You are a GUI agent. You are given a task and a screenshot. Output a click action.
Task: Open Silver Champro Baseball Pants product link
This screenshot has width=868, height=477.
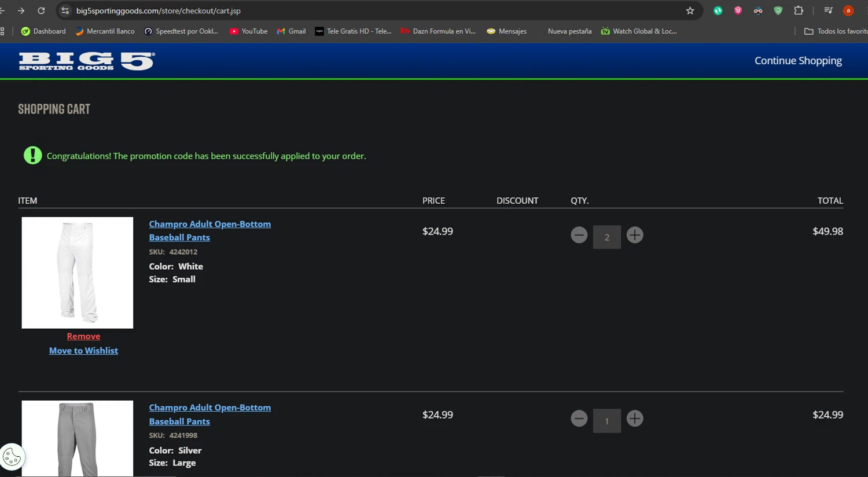pos(209,414)
